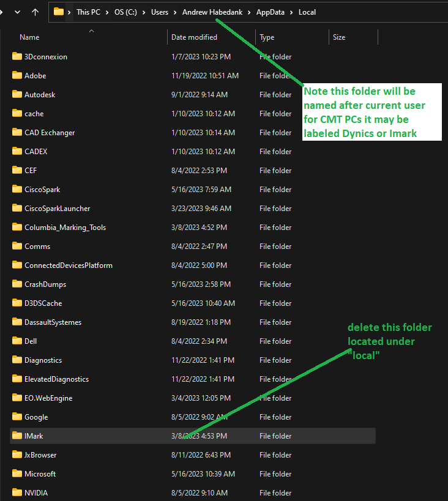This screenshot has height=501, width=448.
Task: Select the IMark folder name
Action: 34,436
